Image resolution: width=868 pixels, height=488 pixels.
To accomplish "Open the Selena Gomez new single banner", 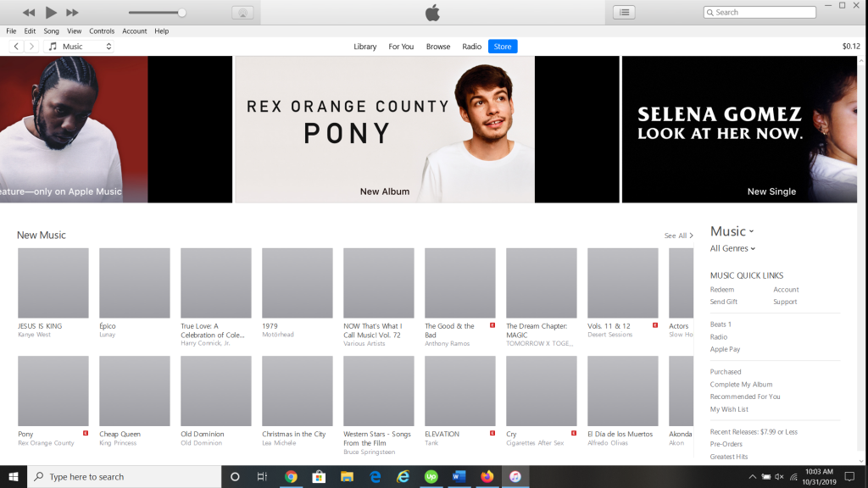I will click(739, 130).
